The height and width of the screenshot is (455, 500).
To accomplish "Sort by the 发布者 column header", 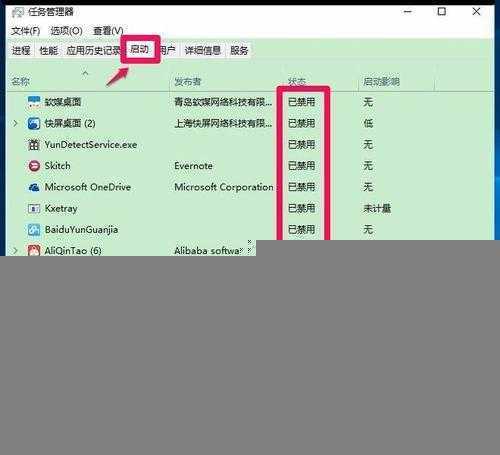I will [188, 82].
